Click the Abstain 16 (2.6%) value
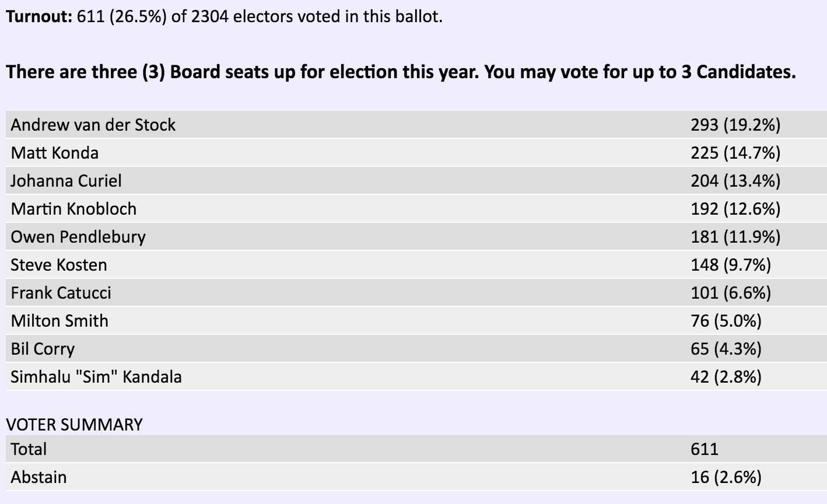The width and height of the screenshot is (827, 504). tap(726, 477)
